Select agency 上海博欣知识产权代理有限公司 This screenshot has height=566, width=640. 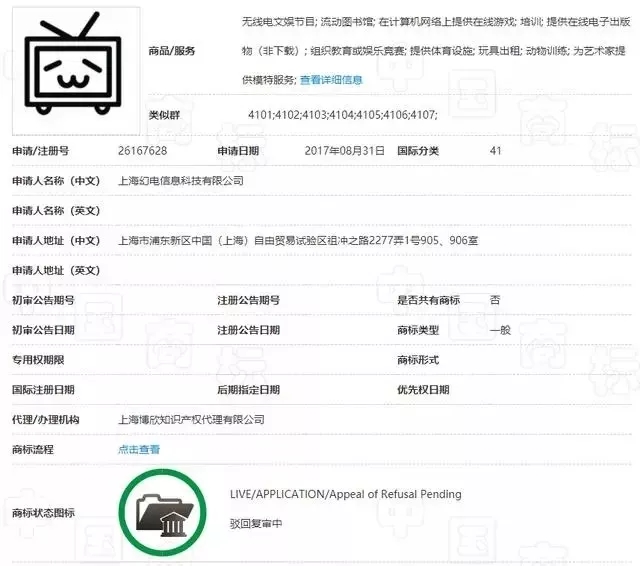coord(191,420)
